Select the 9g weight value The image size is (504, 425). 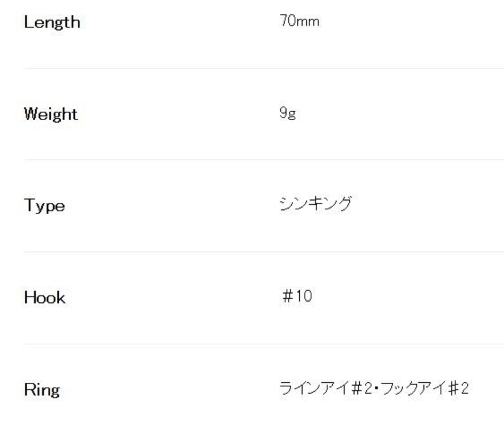coord(288,113)
